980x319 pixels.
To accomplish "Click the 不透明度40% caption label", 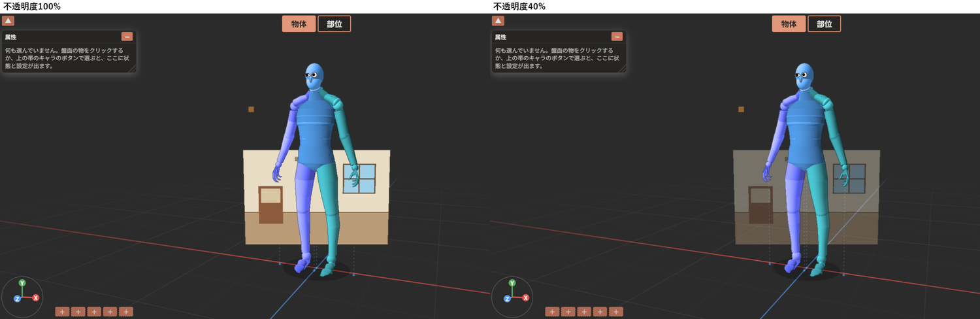I will (519, 7).
